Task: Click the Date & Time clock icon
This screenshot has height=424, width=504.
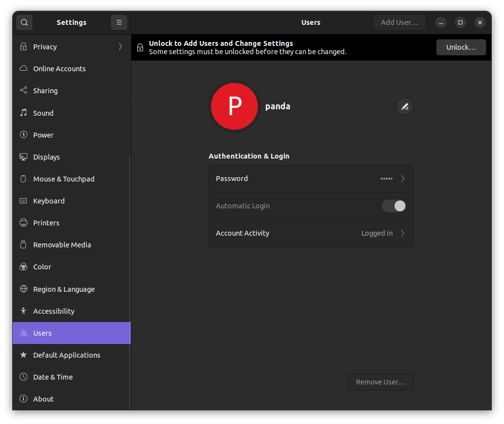Action: pyautogui.click(x=23, y=377)
